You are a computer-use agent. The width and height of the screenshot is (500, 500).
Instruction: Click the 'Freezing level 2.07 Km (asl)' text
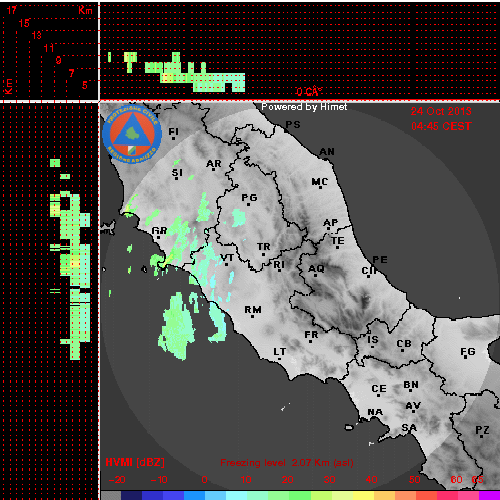287,463
